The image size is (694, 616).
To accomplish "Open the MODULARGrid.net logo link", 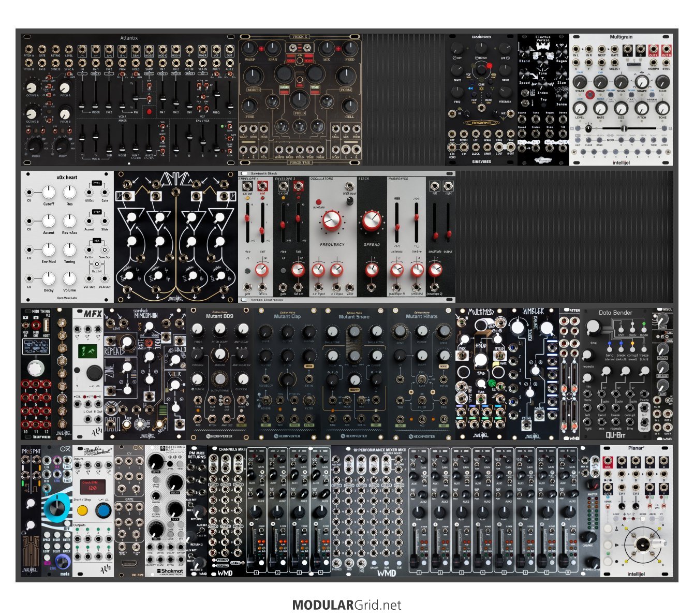I will (x=347, y=605).
